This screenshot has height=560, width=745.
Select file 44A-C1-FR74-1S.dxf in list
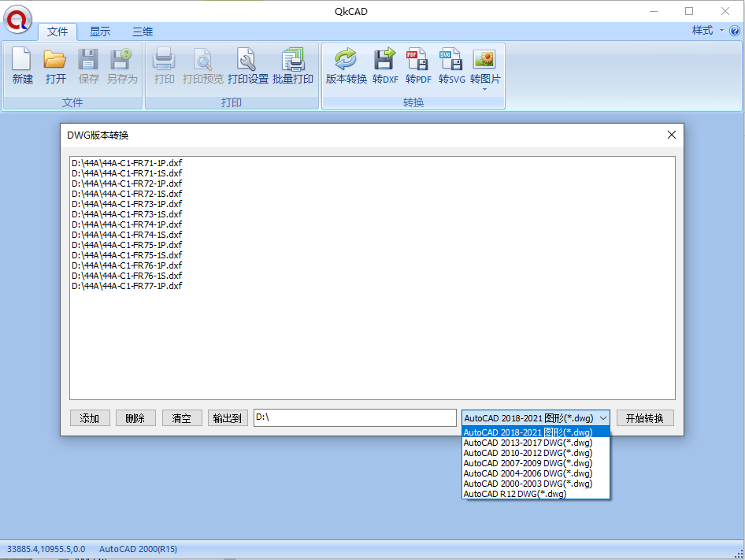tap(127, 235)
